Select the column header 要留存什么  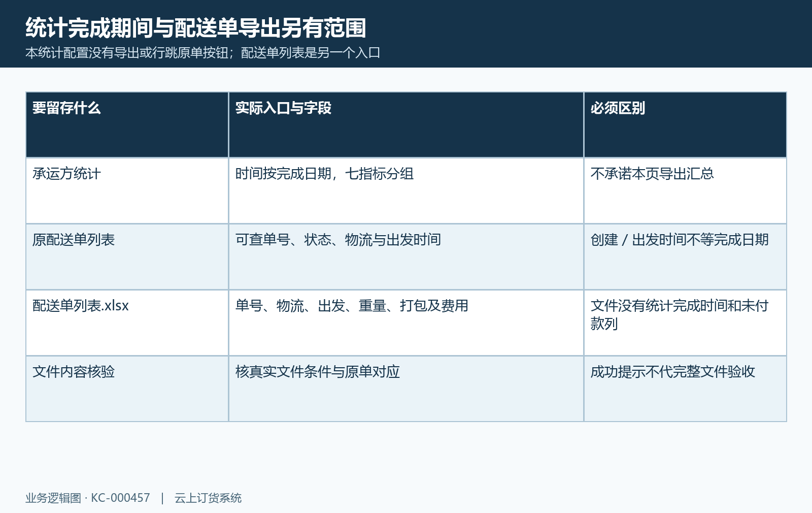tap(127, 125)
